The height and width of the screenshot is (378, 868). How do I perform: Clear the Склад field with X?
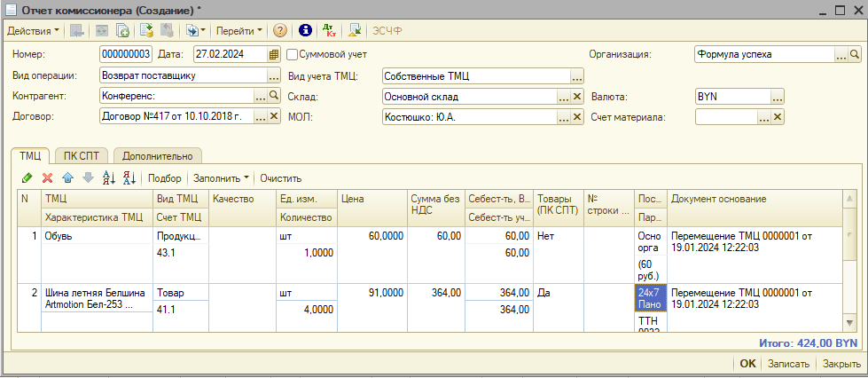point(577,97)
